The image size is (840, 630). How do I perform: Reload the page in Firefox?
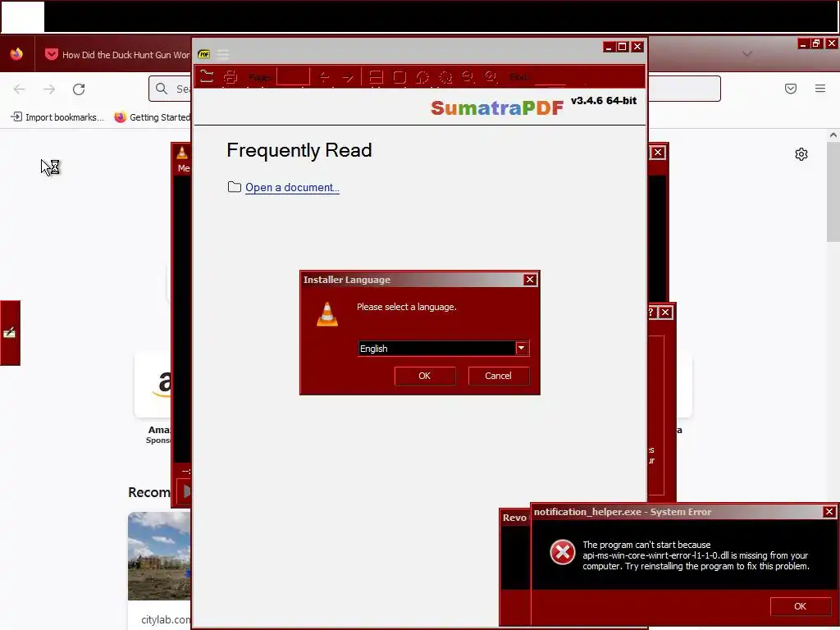[79, 89]
